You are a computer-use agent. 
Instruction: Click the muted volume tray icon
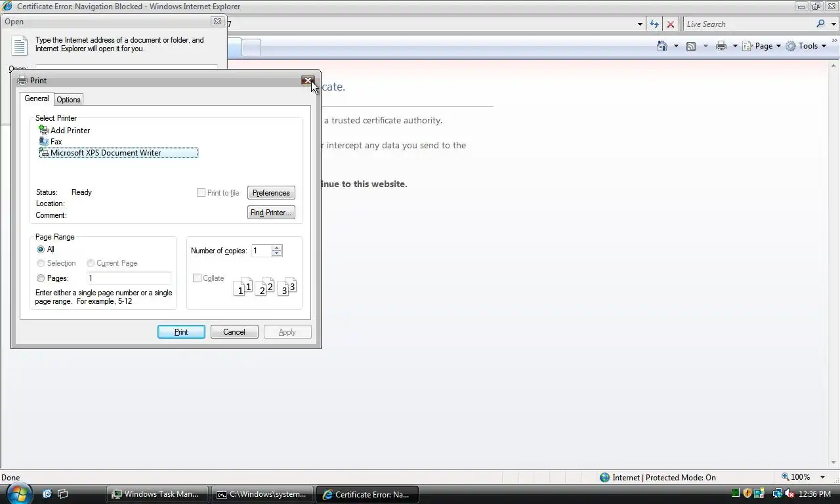coord(789,493)
